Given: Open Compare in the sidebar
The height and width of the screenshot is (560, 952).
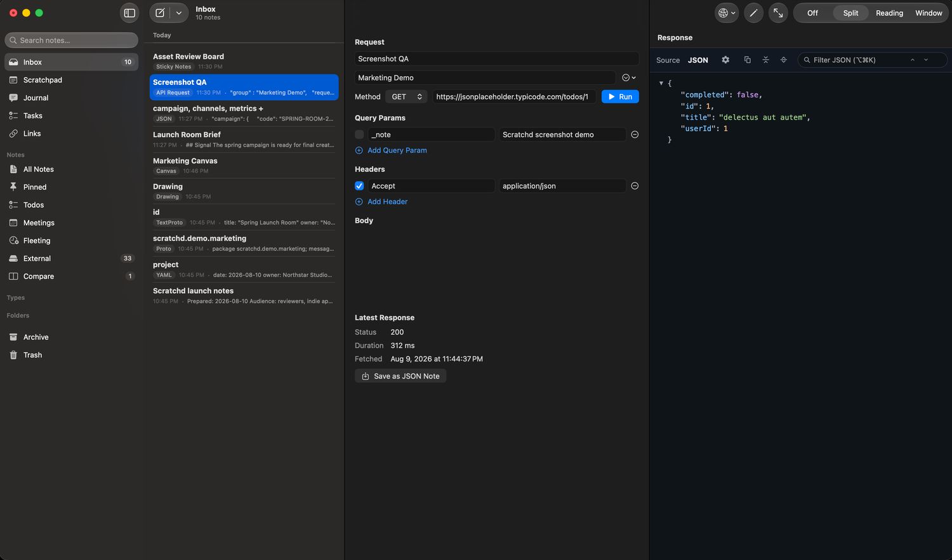Looking at the screenshot, I should pyautogui.click(x=71, y=276).
